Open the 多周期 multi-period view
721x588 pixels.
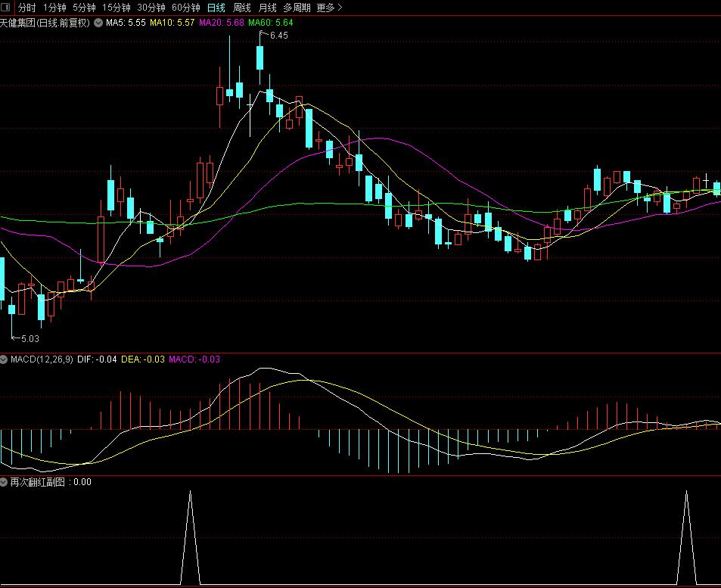[x=297, y=8]
